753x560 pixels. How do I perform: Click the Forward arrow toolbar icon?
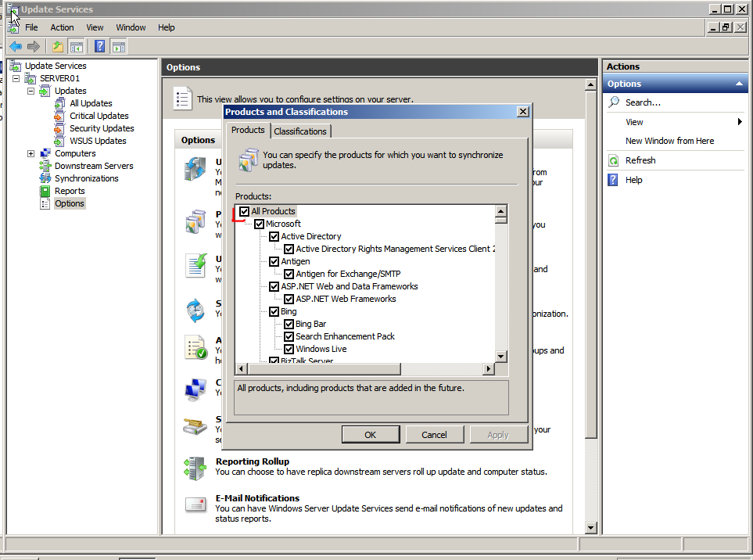click(x=34, y=47)
